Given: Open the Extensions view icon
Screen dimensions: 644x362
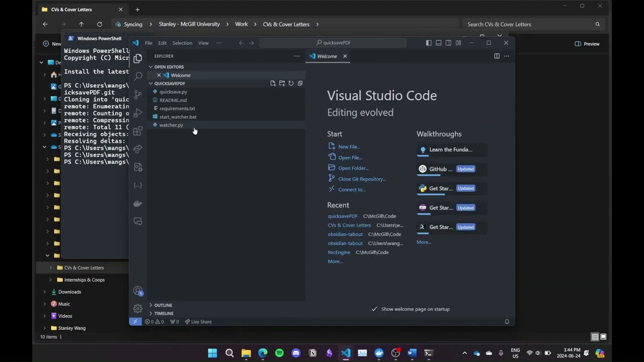Looking at the screenshot, I should tap(137, 131).
